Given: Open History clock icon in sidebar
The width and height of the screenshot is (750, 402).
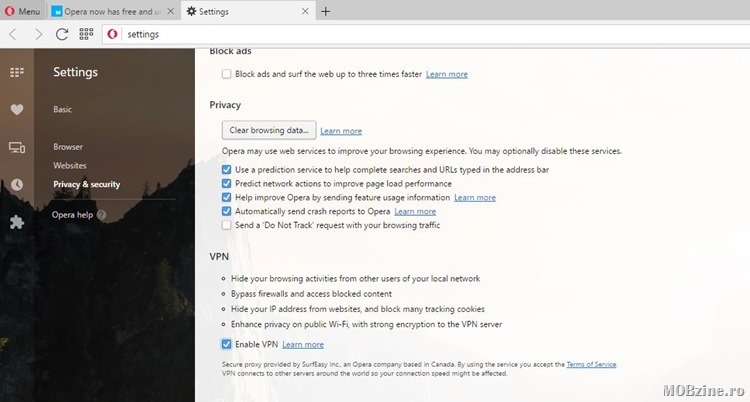Looking at the screenshot, I should coord(17,185).
